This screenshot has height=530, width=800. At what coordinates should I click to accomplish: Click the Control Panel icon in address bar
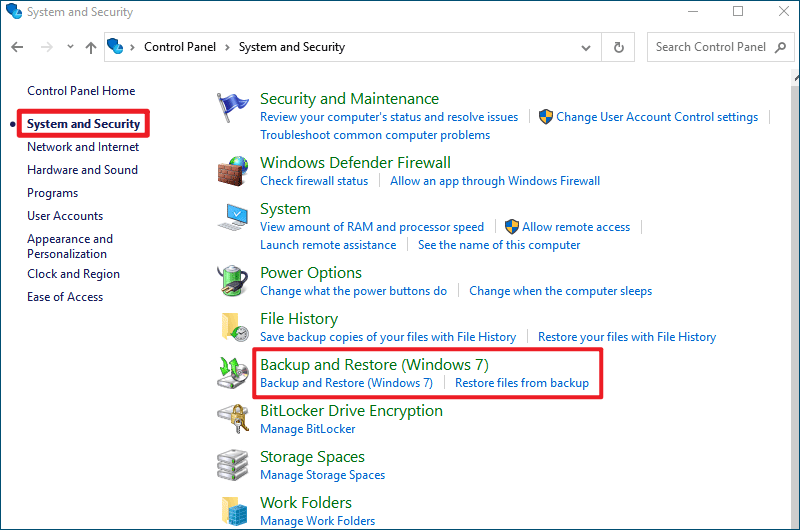click(x=115, y=46)
